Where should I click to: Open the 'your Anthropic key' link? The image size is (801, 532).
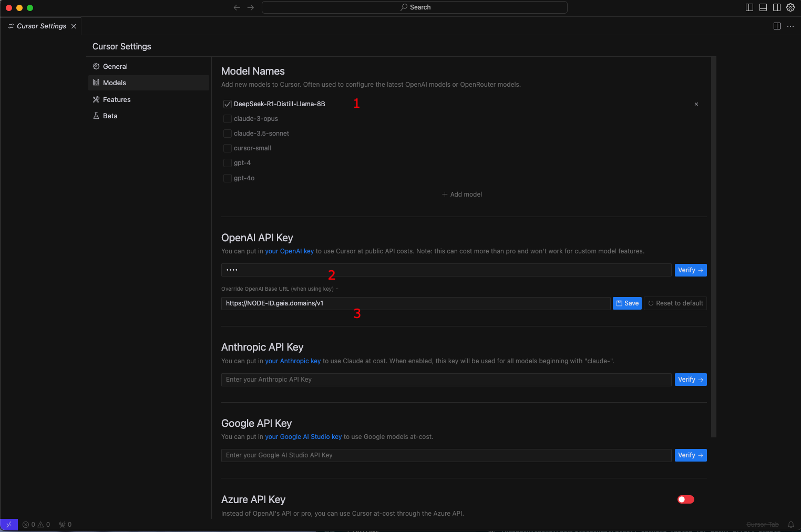point(293,361)
